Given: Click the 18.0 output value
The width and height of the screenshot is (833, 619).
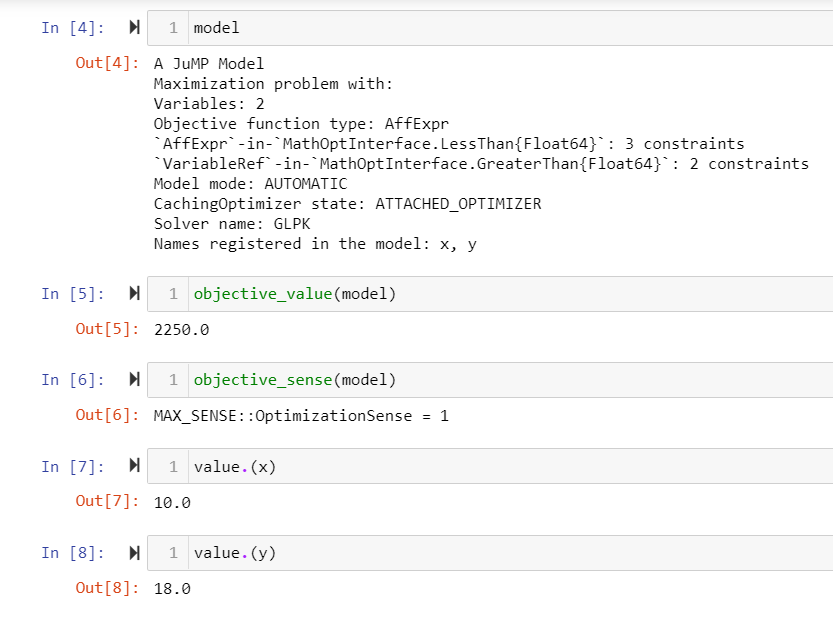Looking at the screenshot, I should click(x=172, y=589).
